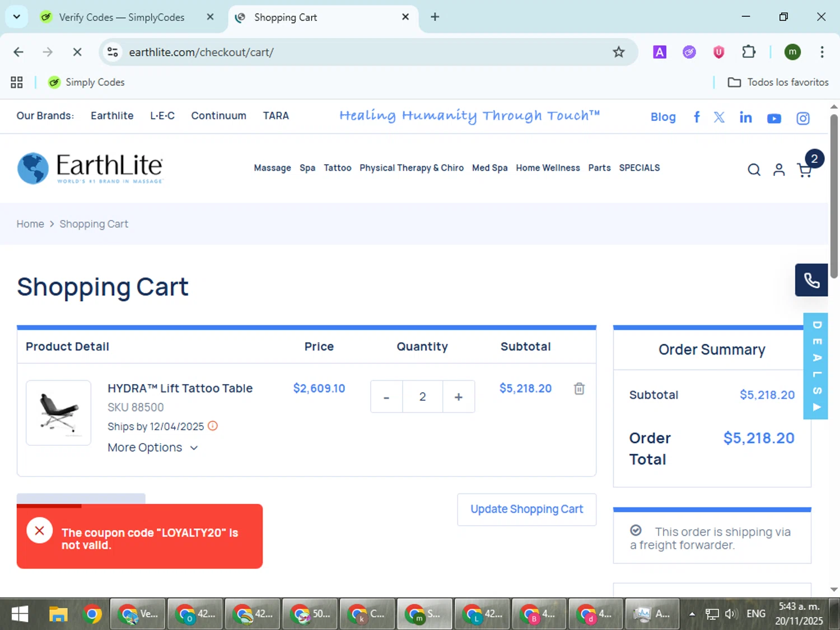This screenshot has height=630, width=840.
Task: Click the Continuum brand link
Action: click(218, 115)
